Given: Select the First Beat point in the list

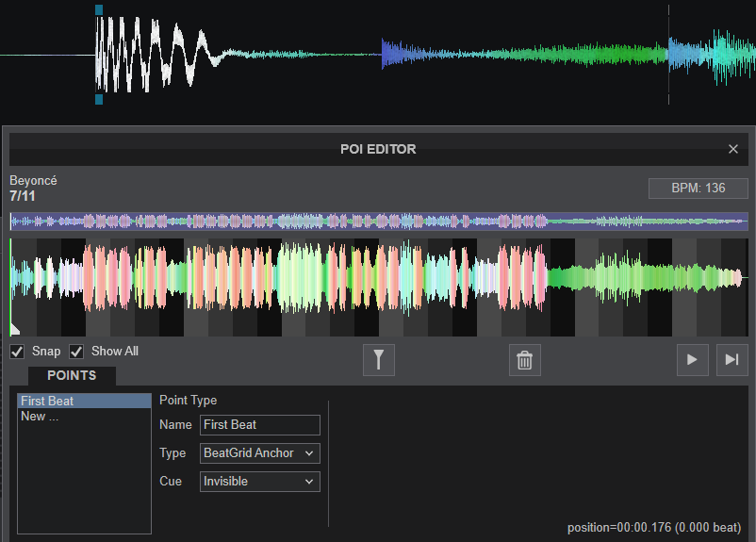Looking at the screenshot, I should click(85, 402).
